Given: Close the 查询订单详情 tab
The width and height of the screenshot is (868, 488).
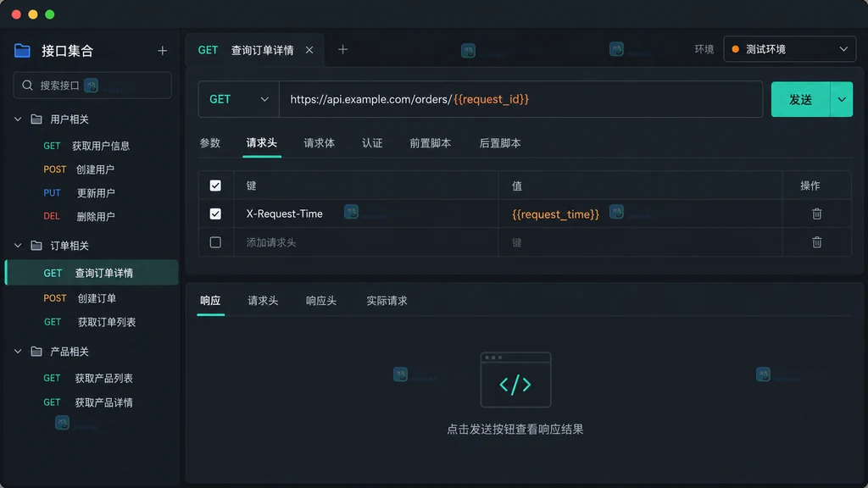Looking at the screenshot, I should tap(309, 50).
